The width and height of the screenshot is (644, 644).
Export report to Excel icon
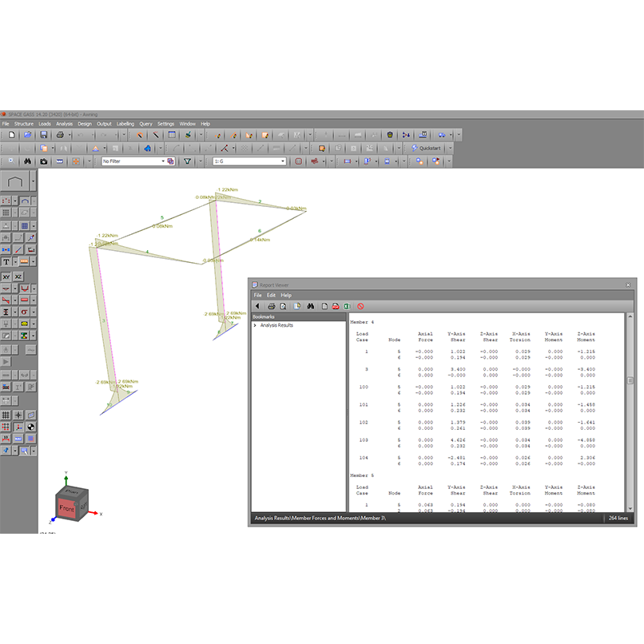coord(348,306)
